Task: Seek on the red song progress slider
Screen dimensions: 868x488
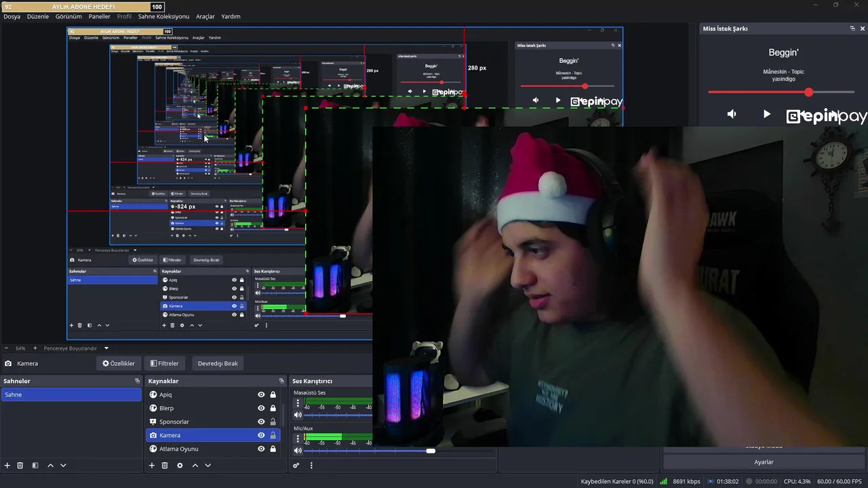Action: (x=781, y=92)
